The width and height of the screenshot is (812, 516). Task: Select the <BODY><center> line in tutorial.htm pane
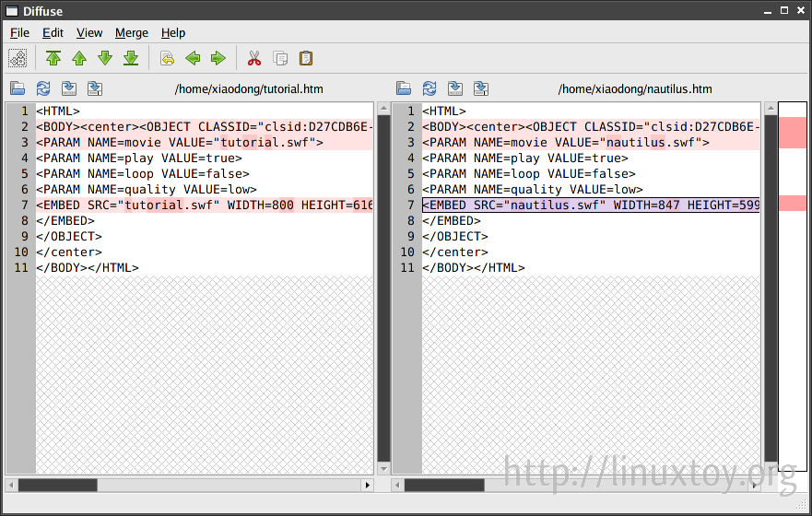point(205,127)
